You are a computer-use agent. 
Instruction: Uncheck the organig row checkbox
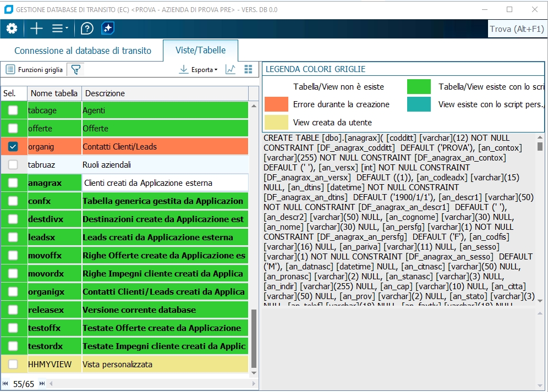13,147
